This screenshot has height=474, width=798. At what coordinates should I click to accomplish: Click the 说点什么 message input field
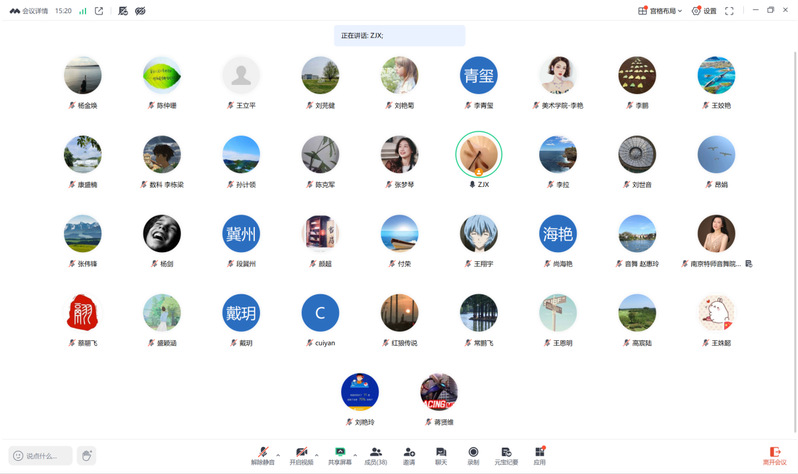[x=42, y=456]
